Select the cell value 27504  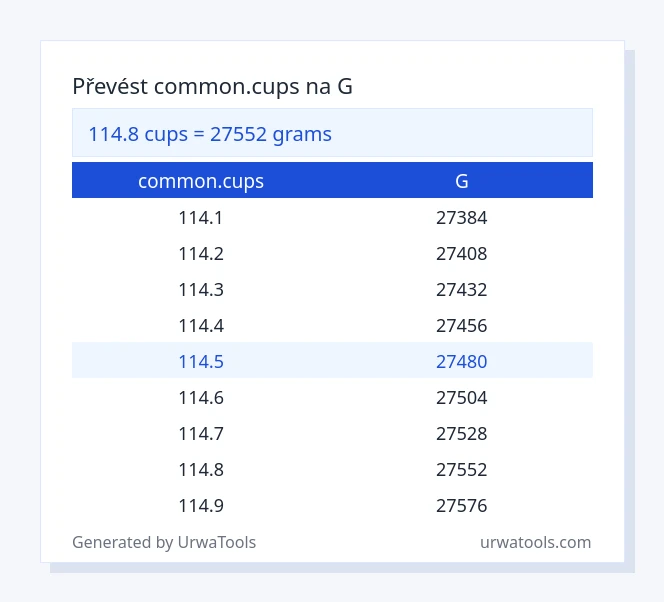(462, 398)
